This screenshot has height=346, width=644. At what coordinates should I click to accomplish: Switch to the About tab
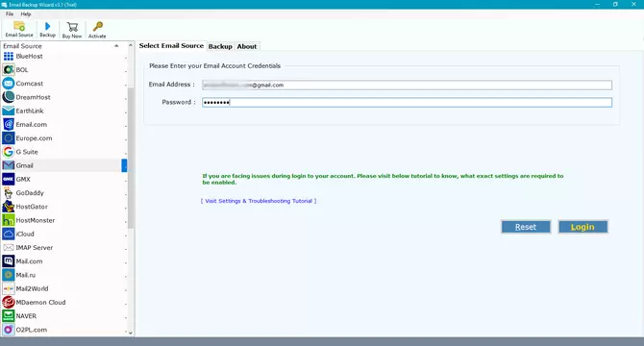pyautogui.click(x=247, y=46)
